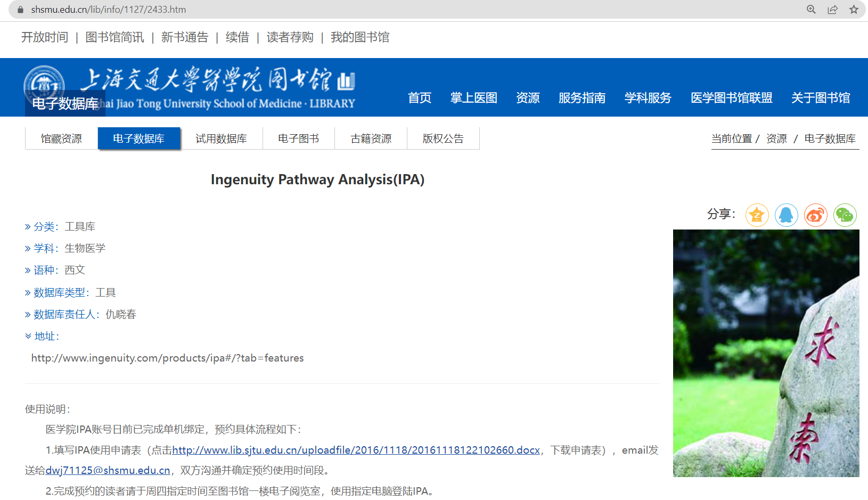Open the 资源 navigation menu

[x=528, y=98]
